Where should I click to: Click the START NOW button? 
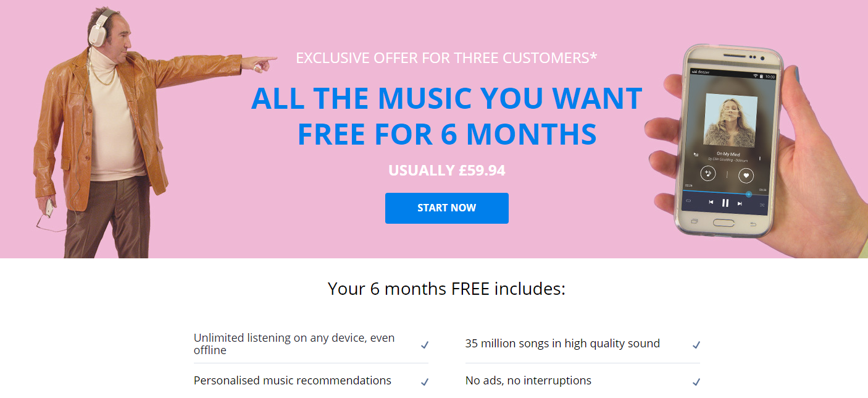pyautogui.click(x=447, y=208)
